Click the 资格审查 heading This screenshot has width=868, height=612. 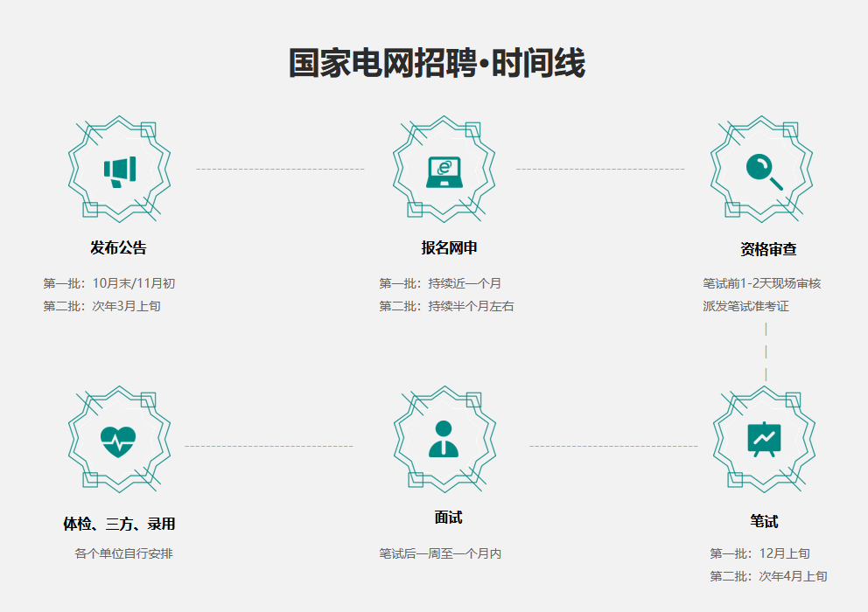click(768, 249)
